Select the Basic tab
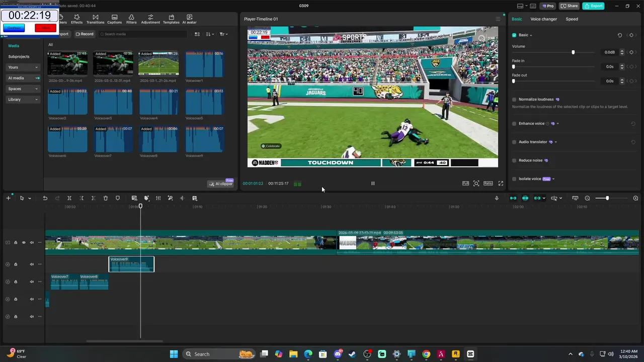 [x=517, y=19]
